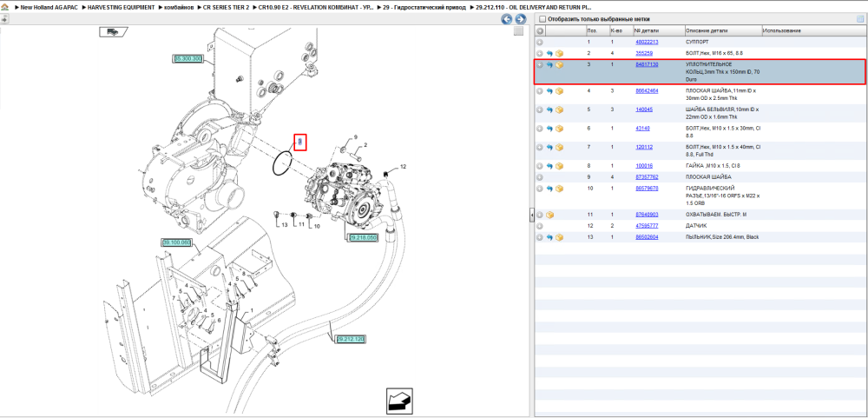Click the blue arrow icon for part 100016
Viewport: 868px width, 418px height.
549,166
